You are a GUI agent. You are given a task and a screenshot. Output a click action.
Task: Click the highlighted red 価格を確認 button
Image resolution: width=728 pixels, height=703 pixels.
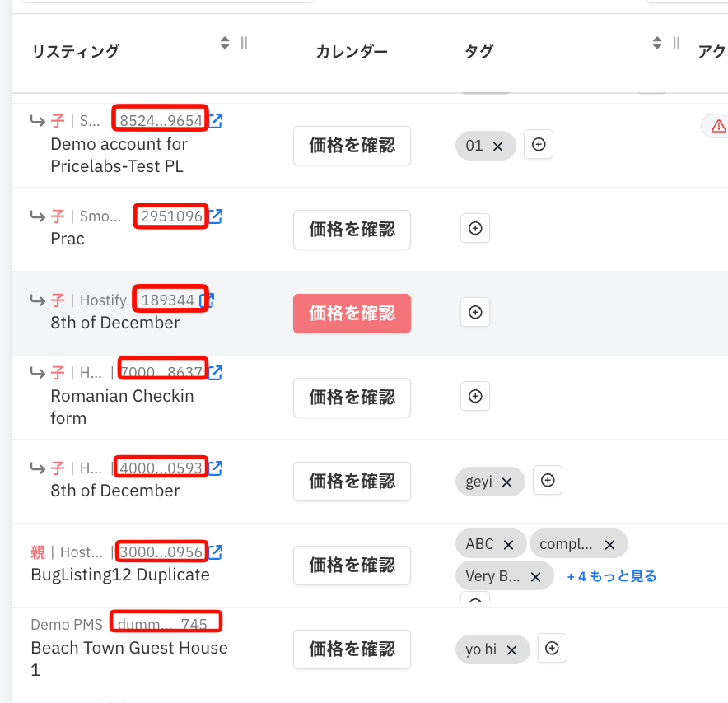pyautogui.click(x=352, y=313)
